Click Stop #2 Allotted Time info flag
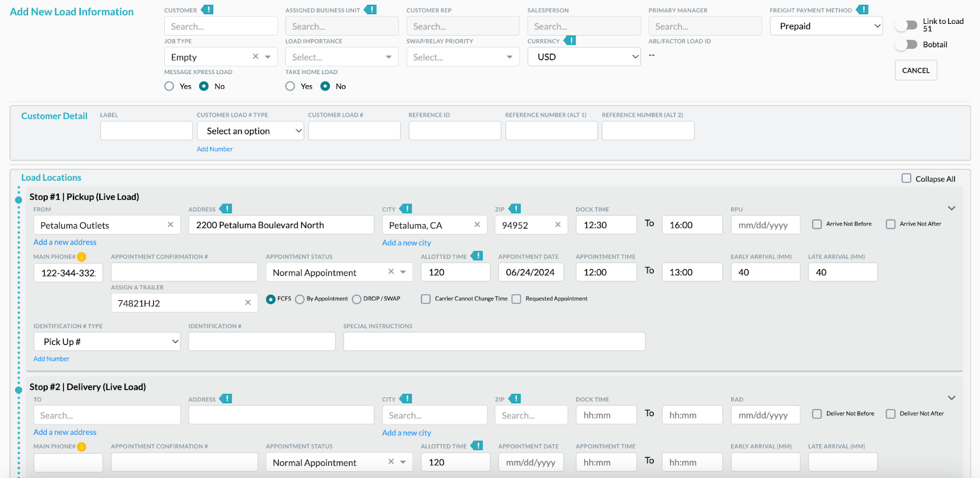980x478 pixels. point(477,446)
